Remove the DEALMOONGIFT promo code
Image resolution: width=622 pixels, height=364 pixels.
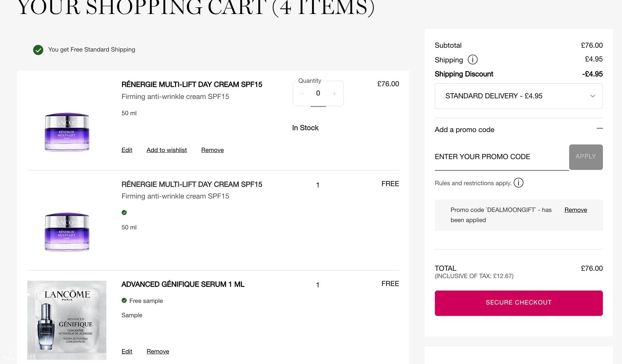(576, 210)
